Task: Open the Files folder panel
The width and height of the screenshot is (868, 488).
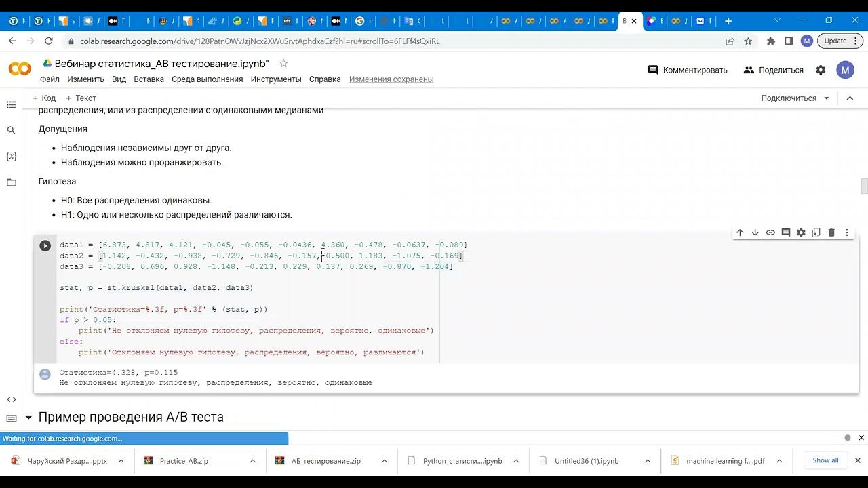Action: 11,182
